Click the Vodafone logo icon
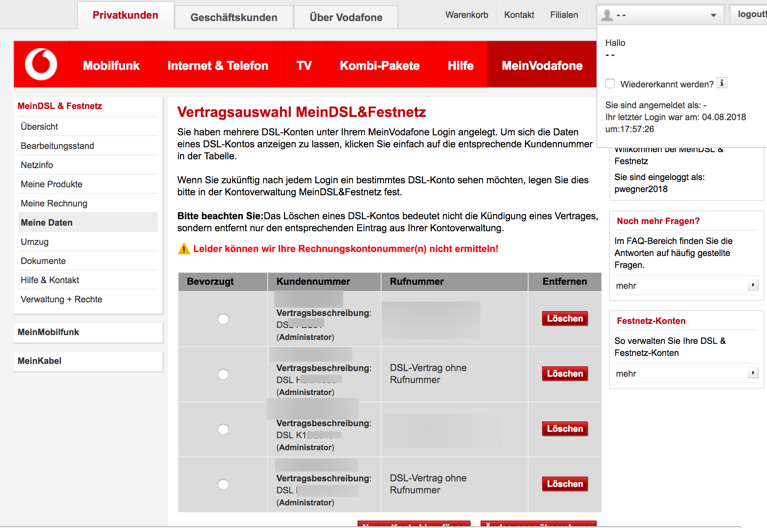The height and width of the screenshot is (528, 767). [41, 64]
